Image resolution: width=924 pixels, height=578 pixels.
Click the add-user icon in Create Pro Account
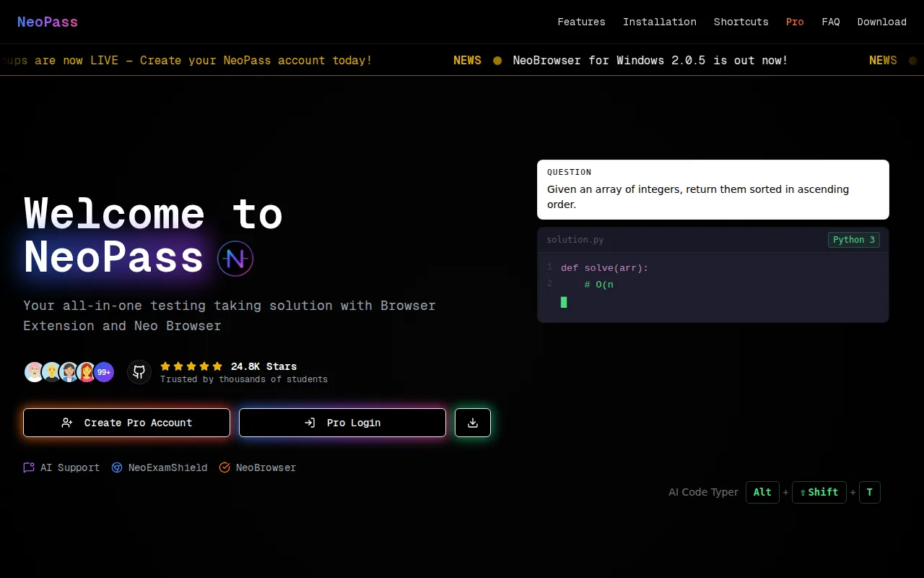[x=67, y=423]
